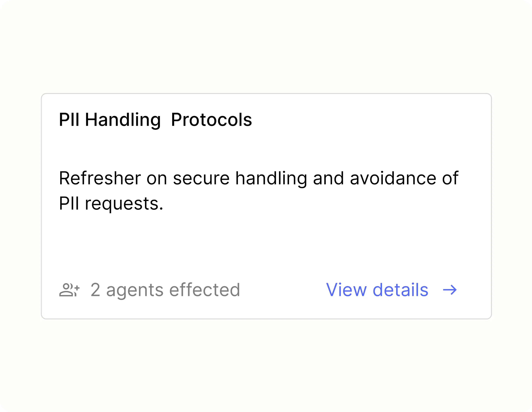Click the 'Refresher on secure handling' description line

(259, 179)
